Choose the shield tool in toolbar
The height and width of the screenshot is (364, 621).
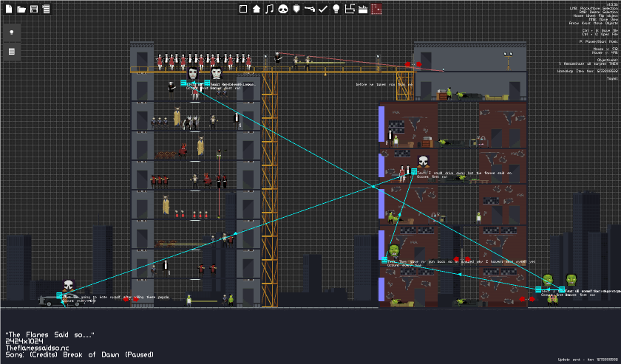coord(296,9)
